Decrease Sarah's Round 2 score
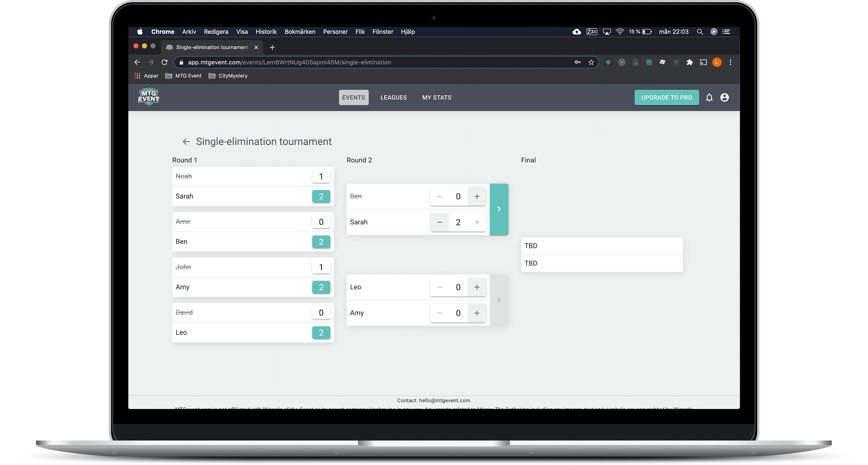 point(440,222)
